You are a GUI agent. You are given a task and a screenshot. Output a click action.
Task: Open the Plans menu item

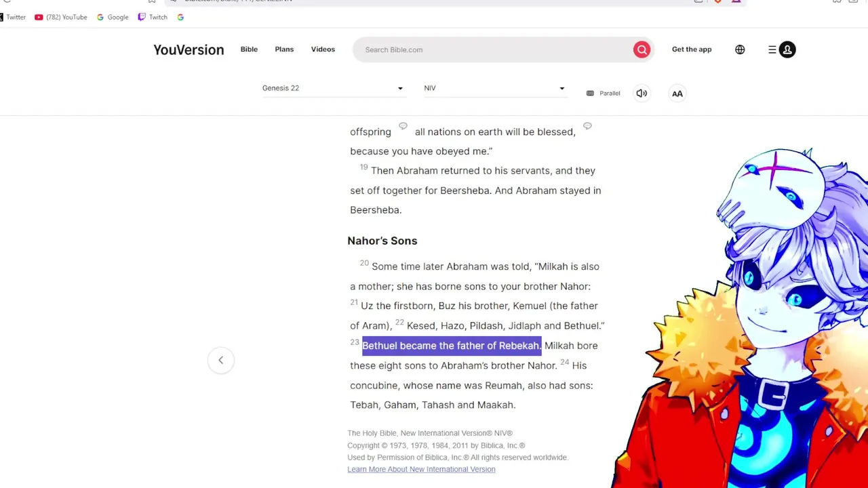pos(284,49)
